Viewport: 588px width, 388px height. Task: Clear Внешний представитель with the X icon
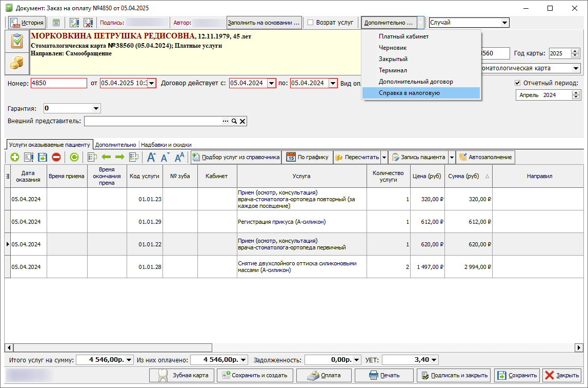pos(242,121)
